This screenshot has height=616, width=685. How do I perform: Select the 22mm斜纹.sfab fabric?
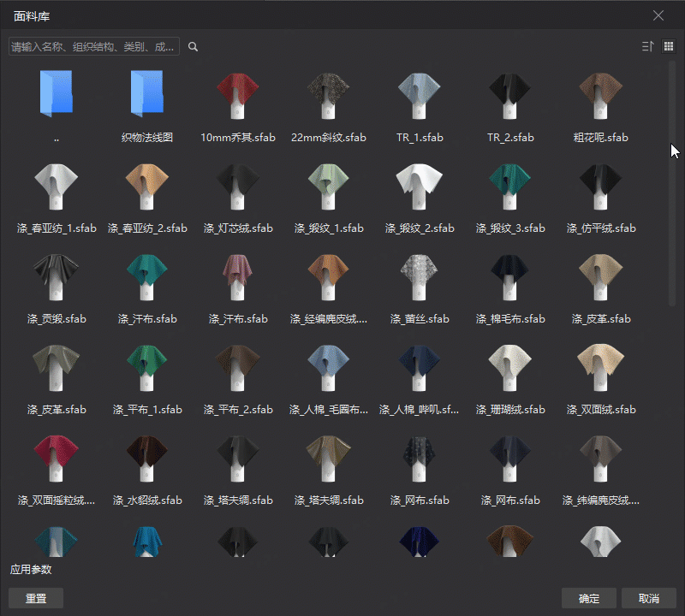[329, 96]
